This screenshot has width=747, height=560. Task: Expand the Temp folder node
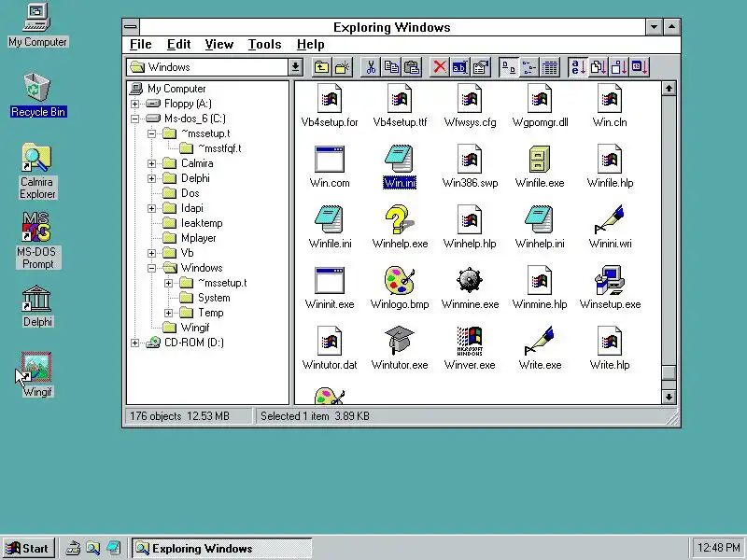pos(168,313)
